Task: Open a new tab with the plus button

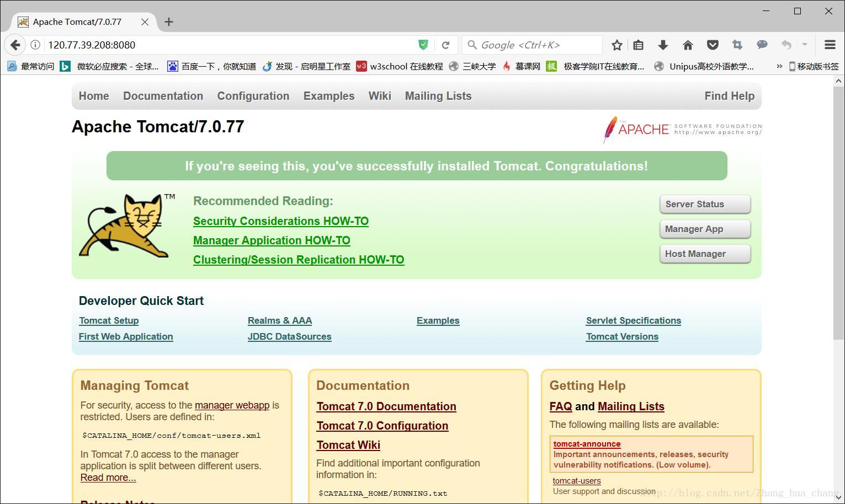Action: tap(169, 22)
